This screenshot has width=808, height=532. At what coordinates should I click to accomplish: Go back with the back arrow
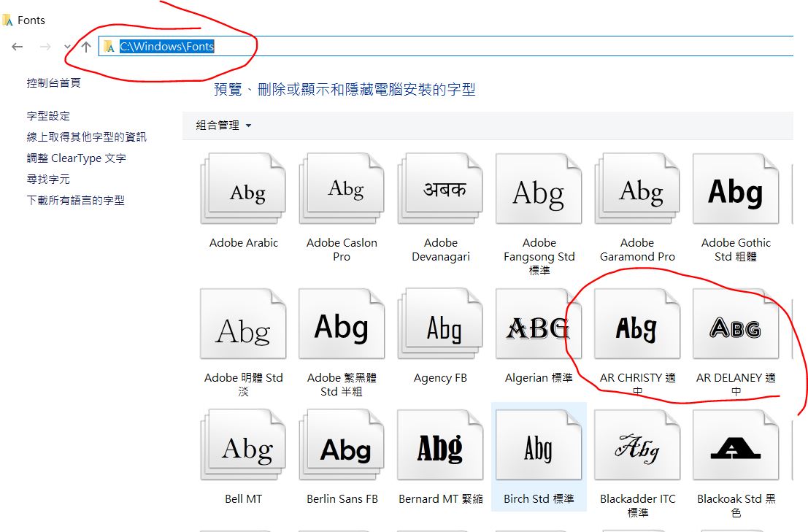point(18,47)
